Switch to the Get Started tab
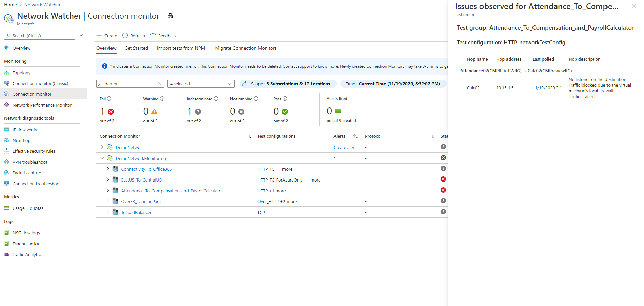 (x=136, y=48)
